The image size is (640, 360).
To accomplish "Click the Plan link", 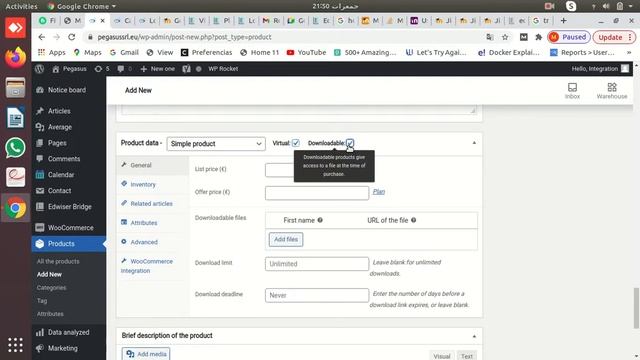I will click(x=379, y=191).
